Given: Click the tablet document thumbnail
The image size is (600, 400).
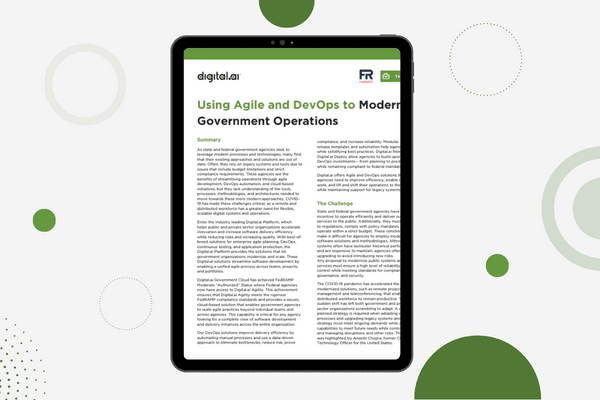Looking at the screenshot, I should coord(292,204).
